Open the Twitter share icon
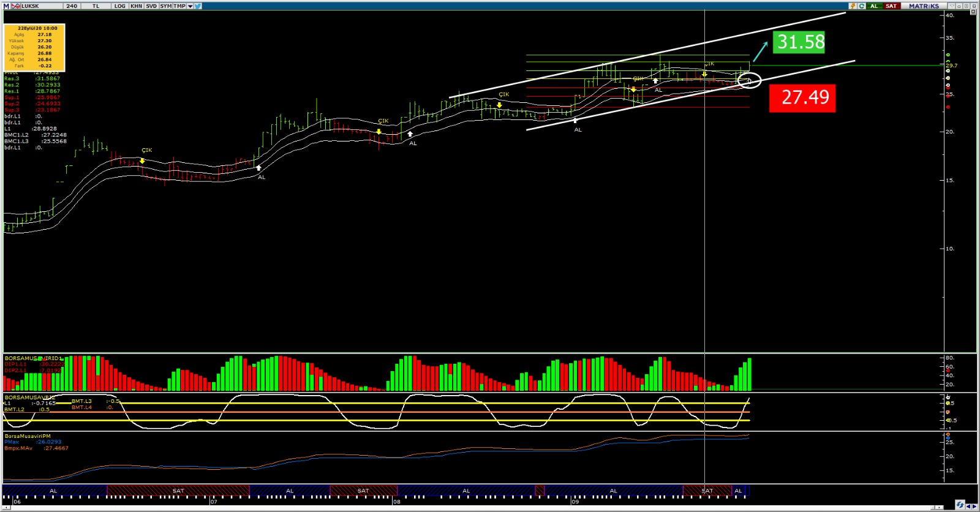The image size is (980, 512). click(x=198, y=6)
